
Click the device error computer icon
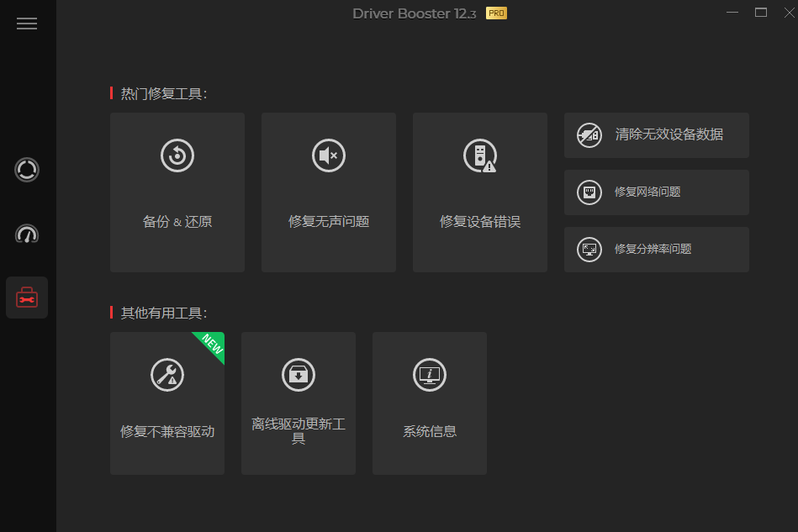tap(480, 155)
